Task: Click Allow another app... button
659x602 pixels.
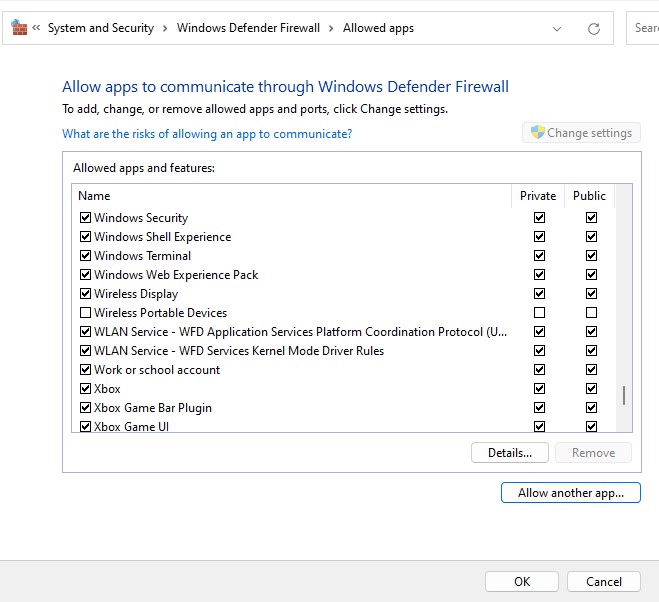Action: 571,493
